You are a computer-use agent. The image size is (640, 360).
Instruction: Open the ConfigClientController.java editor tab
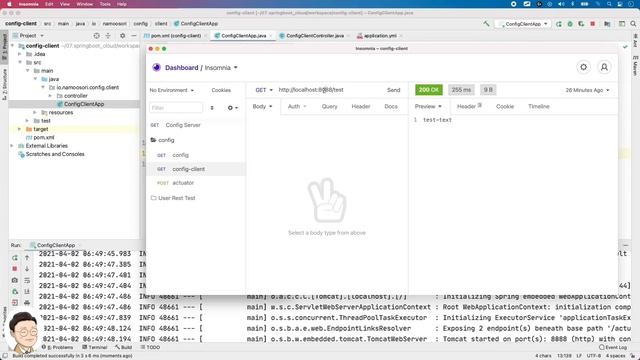coord(315,36)
